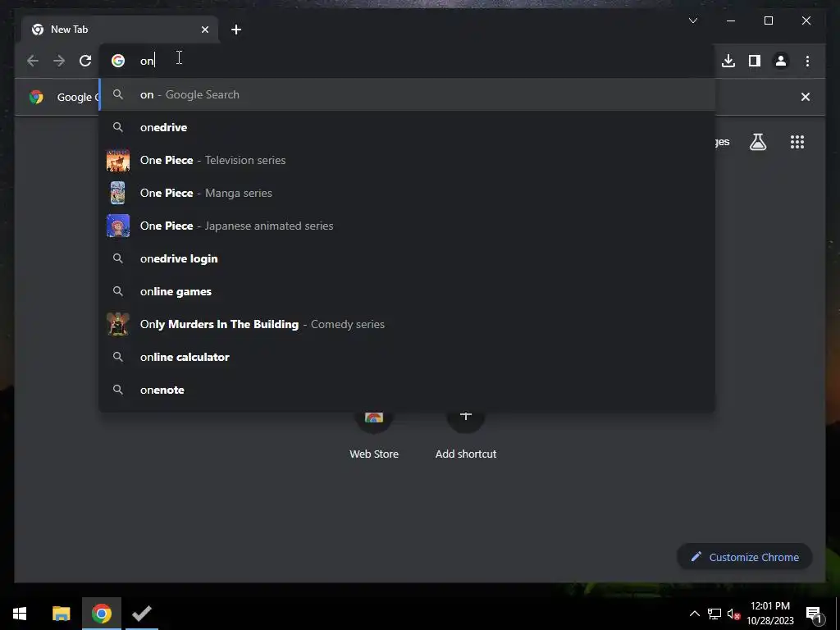Viewport: 840px width, 630px height.
Task: Select One Piece Manga series suggestion
Action: pos(407,193)
